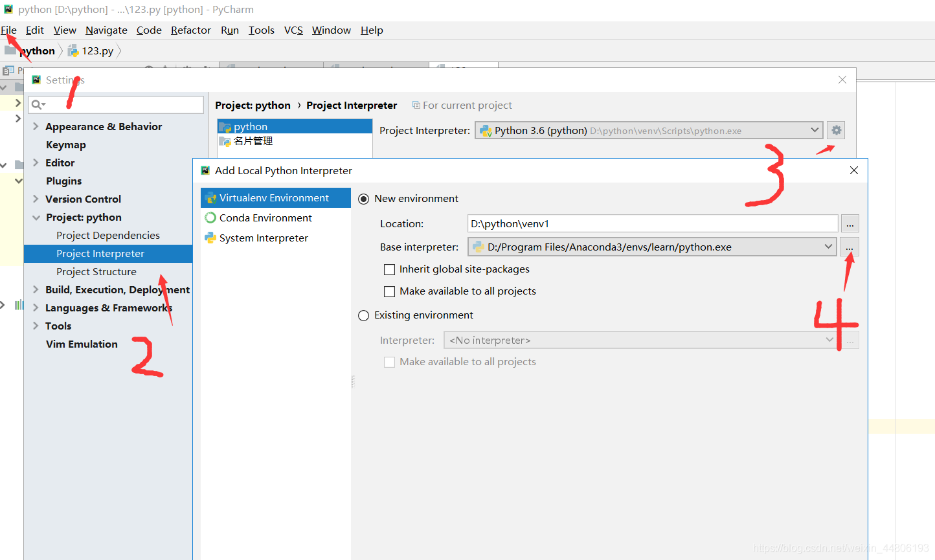Select Project Interpreter page
Screen dimensions: 935x560
(x=108, y=253)
